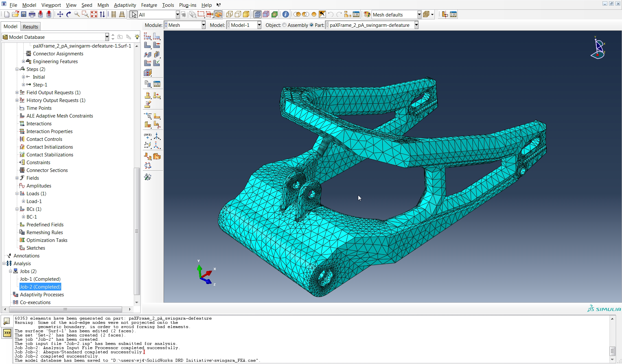This screenshot has height=364, width=622.
Task: Select the Pan view tool
Action: (60, 14)
